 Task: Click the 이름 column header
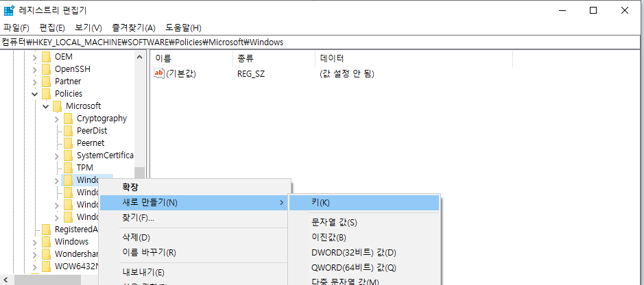[x=192, y=59]
